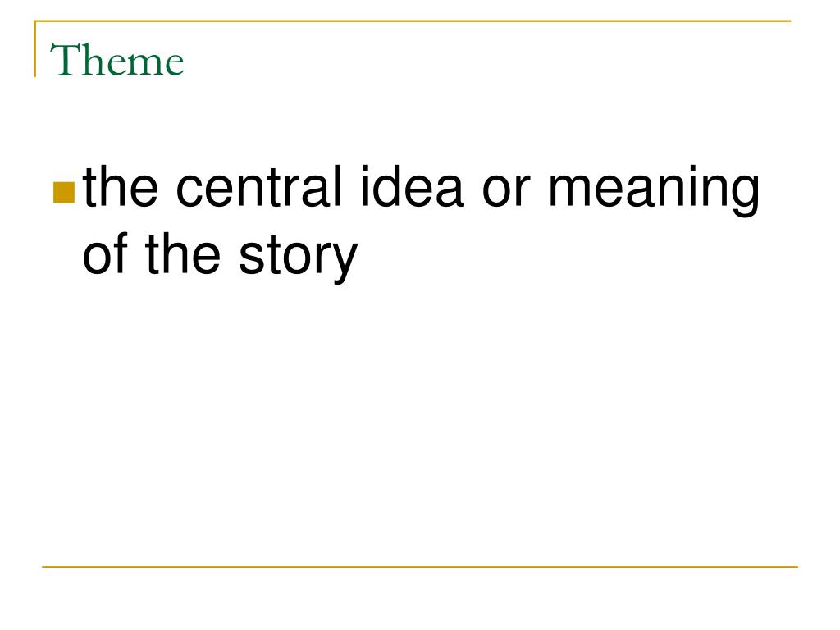Click the first letter "m" of "meaning"

(x=569, y=193)
